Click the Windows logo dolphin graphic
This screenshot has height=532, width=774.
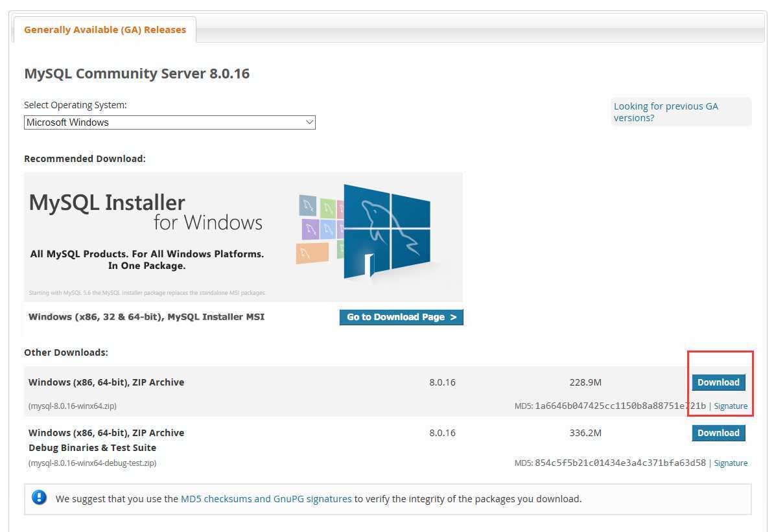386,231
